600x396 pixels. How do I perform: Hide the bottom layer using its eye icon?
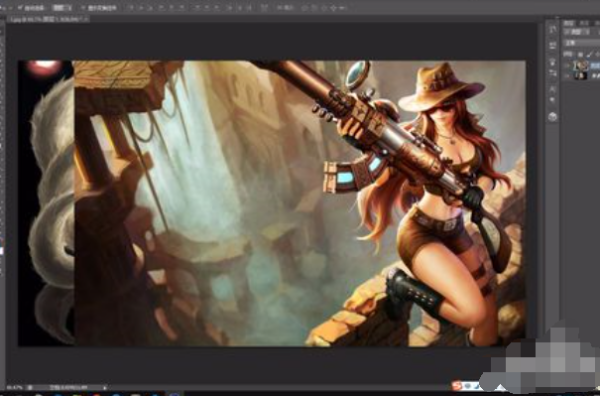pyautogui.click(x=567, y=76)
